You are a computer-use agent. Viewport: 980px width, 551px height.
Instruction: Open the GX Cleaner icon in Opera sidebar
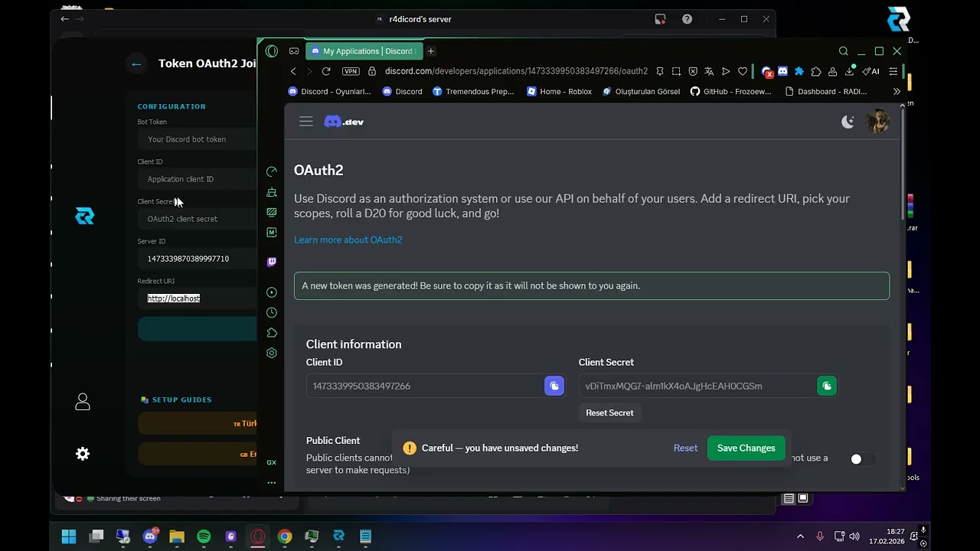[272, 192]
